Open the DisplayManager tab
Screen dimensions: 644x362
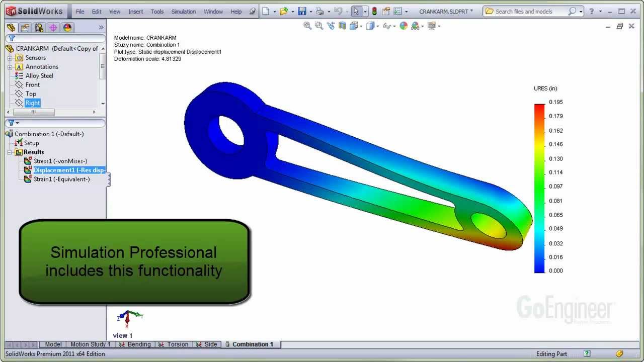click(x=67, y=28)
